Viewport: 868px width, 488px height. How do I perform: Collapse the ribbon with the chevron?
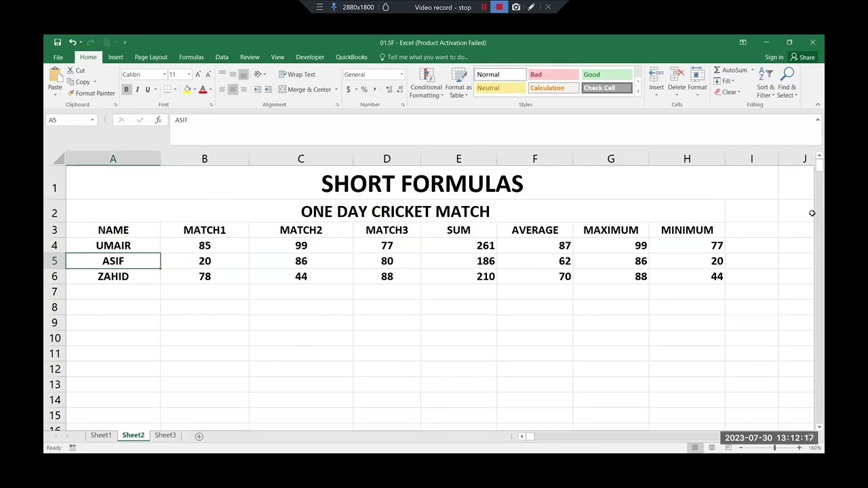click(817, 104)
